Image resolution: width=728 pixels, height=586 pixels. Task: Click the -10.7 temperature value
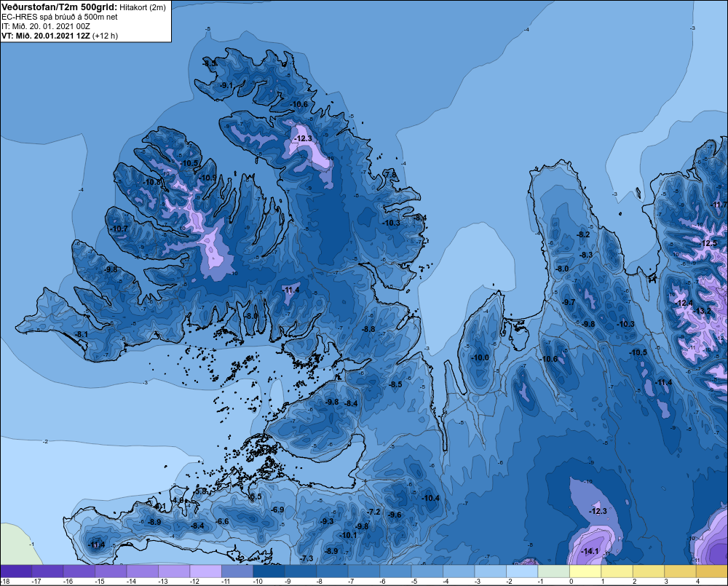119,229
